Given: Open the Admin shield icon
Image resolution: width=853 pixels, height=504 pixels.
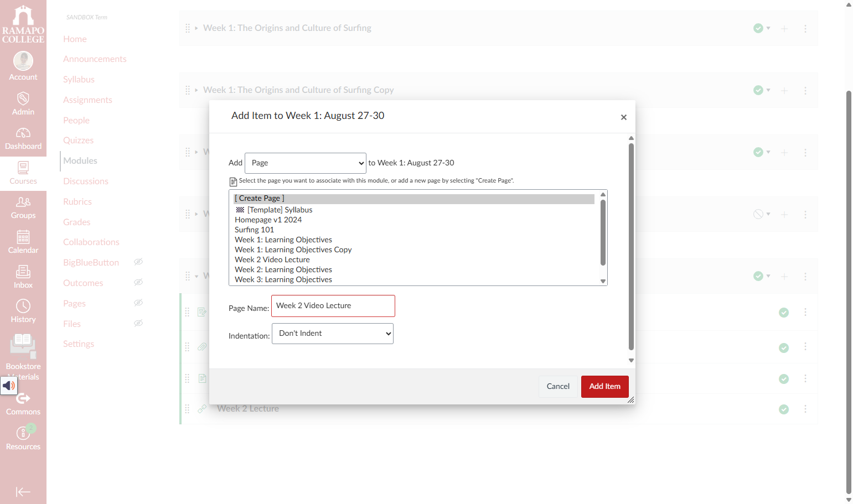Looking at the screenshot, I should point(23,98).
